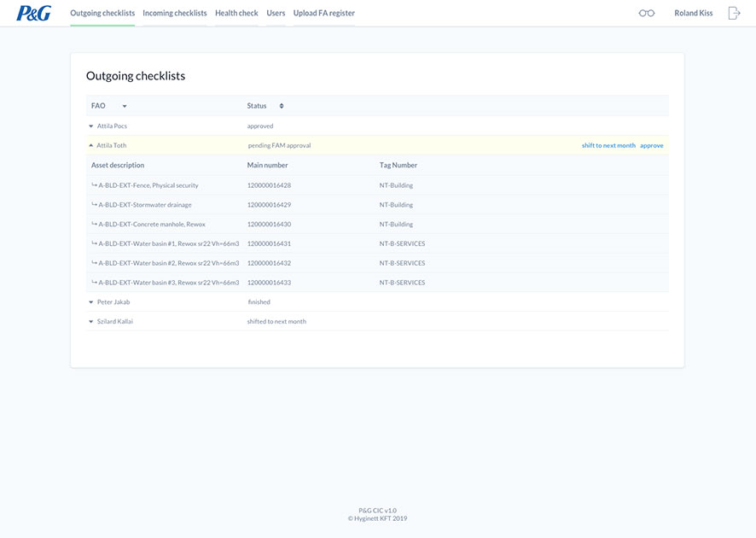Viewport: 756px width, 538px height.
Task: Click NT-B-SERVICES tag for Water basin #2
Action: coord(402,263)
